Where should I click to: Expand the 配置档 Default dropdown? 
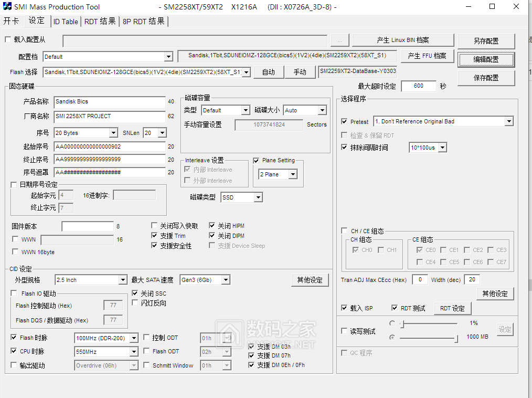[x=168, y=57]
